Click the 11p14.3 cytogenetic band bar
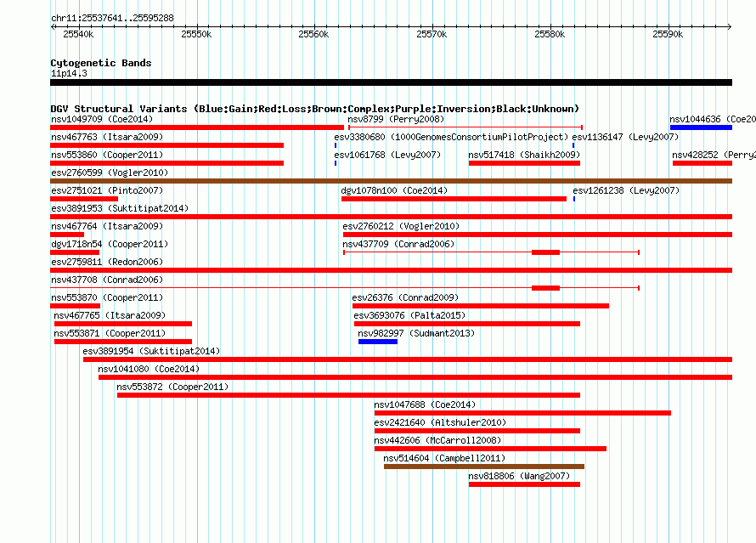This screenshot has height=543, width=756. point(391,82)
